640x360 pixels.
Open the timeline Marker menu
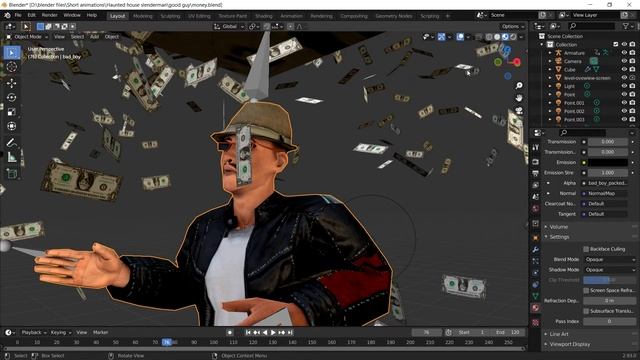[100, 332]
